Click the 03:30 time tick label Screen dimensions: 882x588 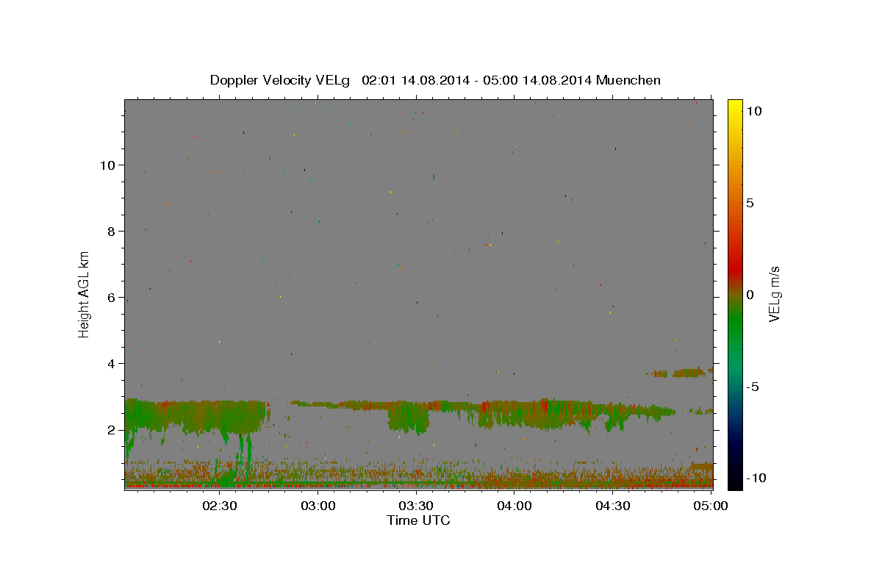417,506
